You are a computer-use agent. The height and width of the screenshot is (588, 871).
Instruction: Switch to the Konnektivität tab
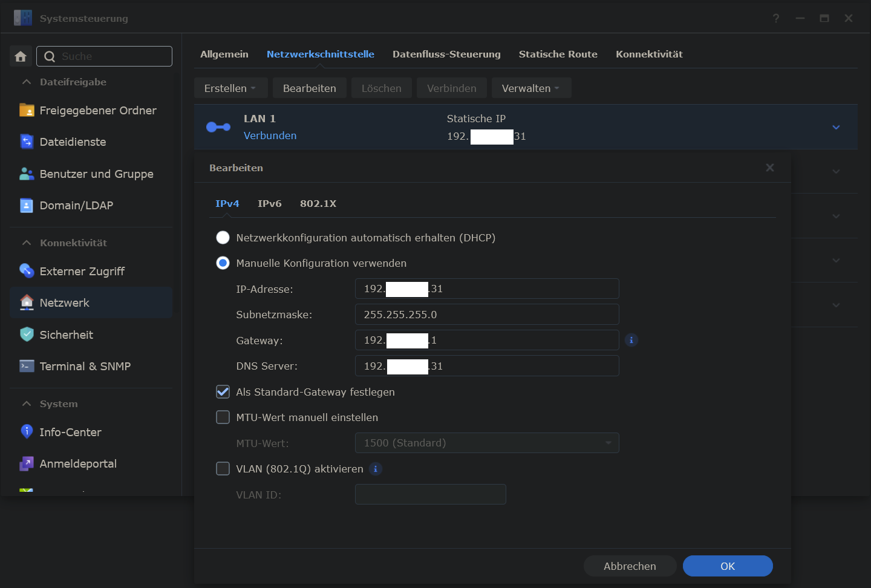(x=649, y=54)
